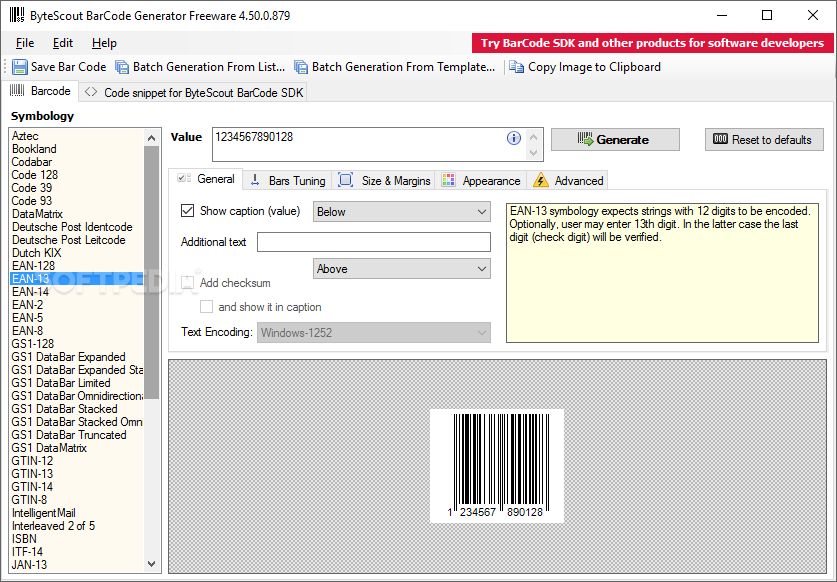837x582 pixels.
Task: Select Codabar symbology
Action: coord(32,161)
